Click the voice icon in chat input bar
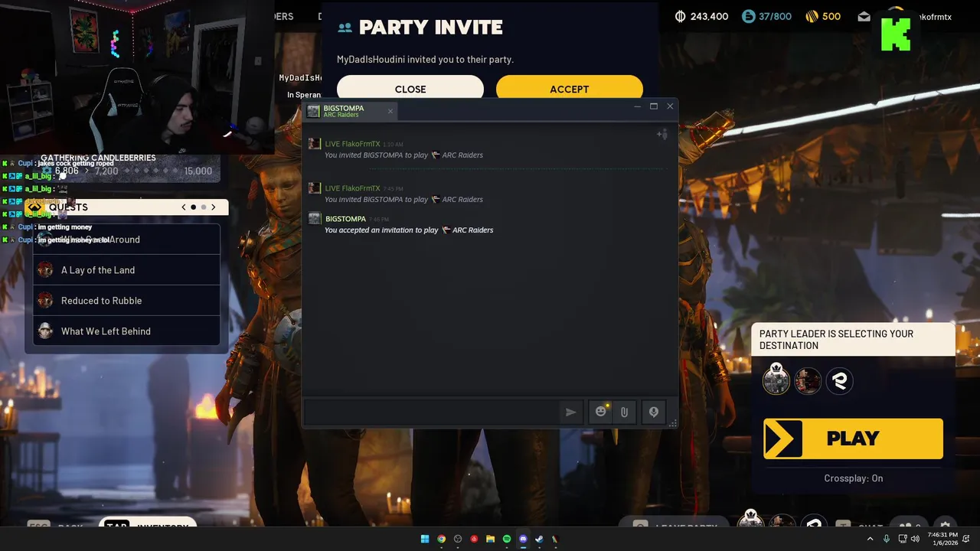This screenshot has width=980, height=551. 653,412
